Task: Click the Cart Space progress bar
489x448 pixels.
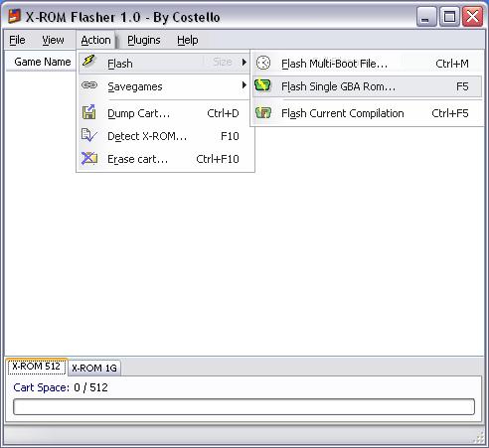Action: pos(244,406)
